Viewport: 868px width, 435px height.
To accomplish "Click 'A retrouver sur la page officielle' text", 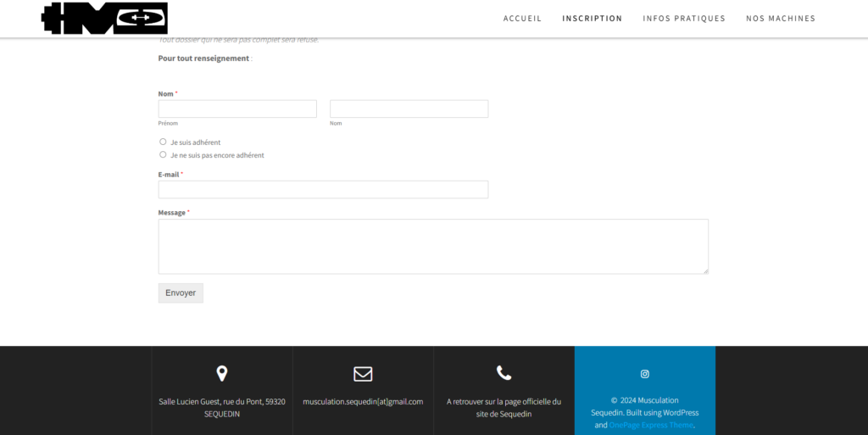I will tap(504, 408).
